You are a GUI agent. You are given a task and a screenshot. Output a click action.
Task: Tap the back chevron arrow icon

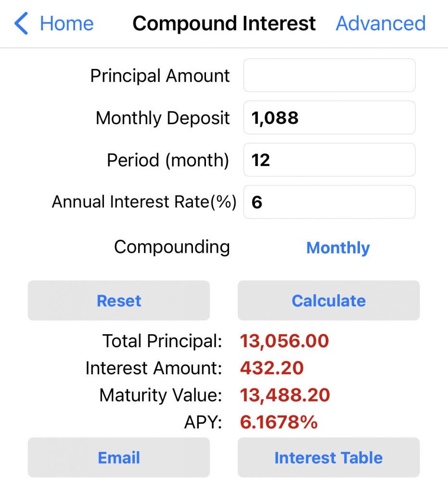21,24
